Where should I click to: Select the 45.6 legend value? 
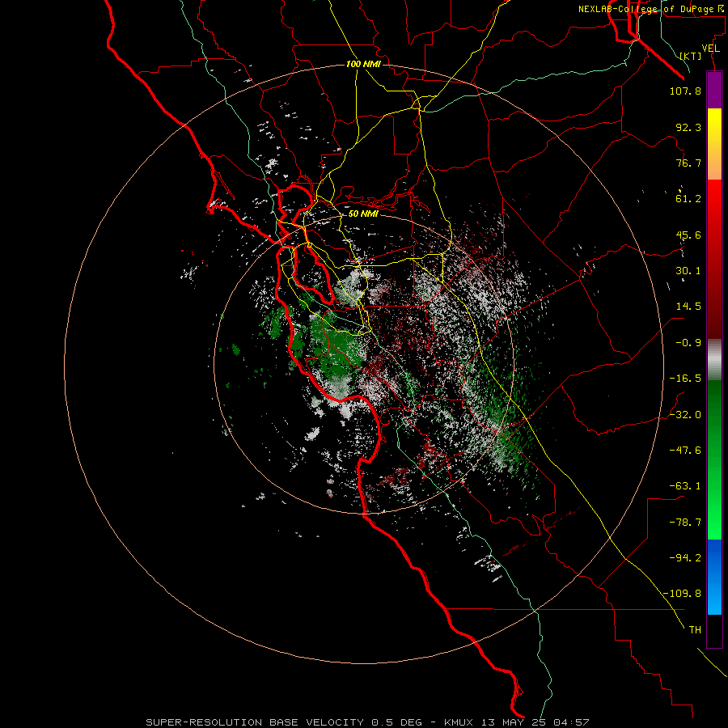click(688, 235)
